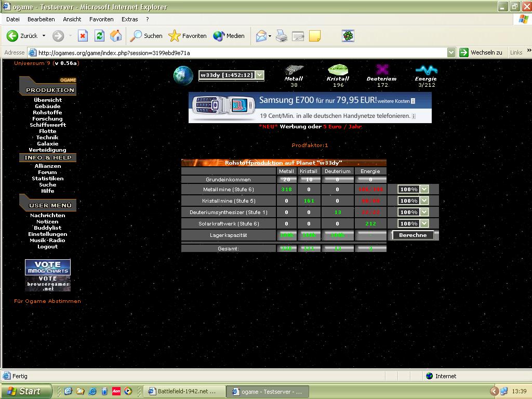Open the Medien toolbar button
The image size is (532, 399).
pos(229,36)
